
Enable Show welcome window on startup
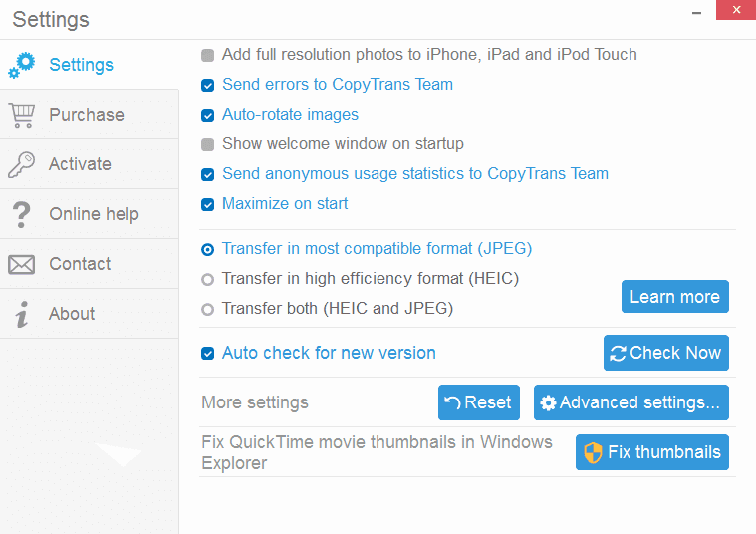click(207, 144)
